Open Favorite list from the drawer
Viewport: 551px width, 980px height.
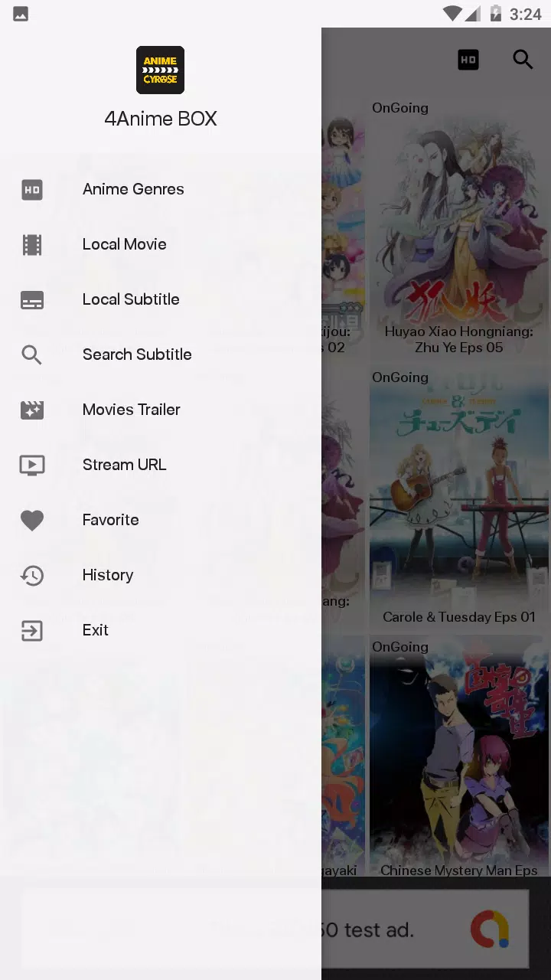click(161, 520)
